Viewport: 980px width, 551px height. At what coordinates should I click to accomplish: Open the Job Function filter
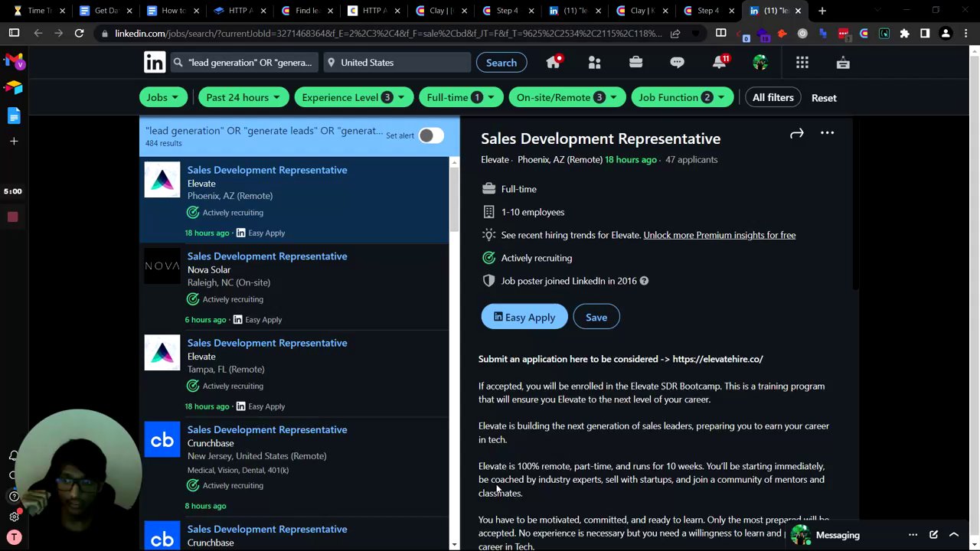[x=682, y=97]
